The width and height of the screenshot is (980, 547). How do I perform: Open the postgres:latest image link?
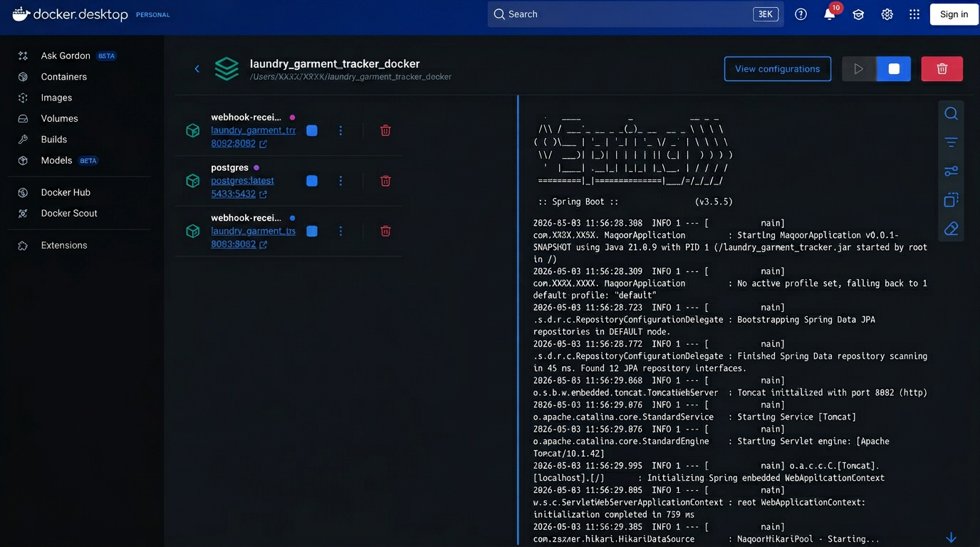tap(242, 181)
